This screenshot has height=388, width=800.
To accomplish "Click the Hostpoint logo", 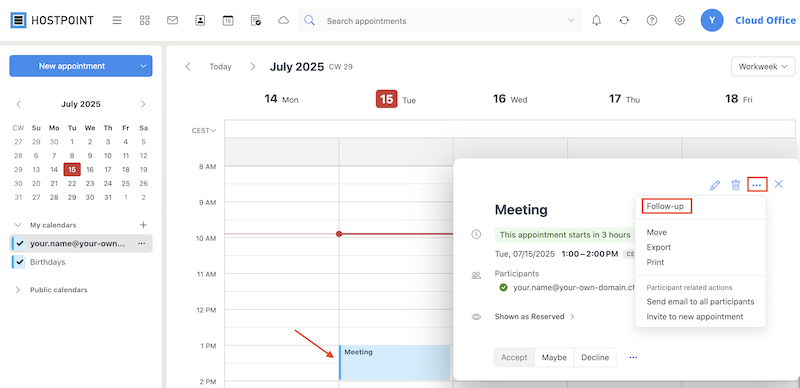I will (52, 20).
